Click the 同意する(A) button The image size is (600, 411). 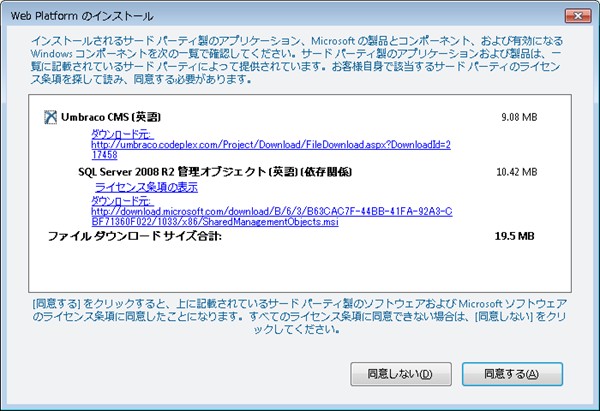coord(512,374)
